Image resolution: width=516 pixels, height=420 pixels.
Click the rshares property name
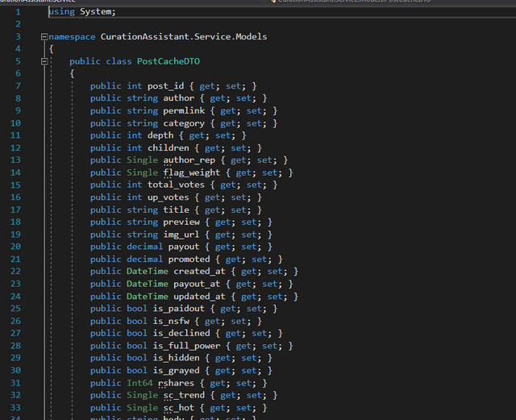click(x=176, y=384)
